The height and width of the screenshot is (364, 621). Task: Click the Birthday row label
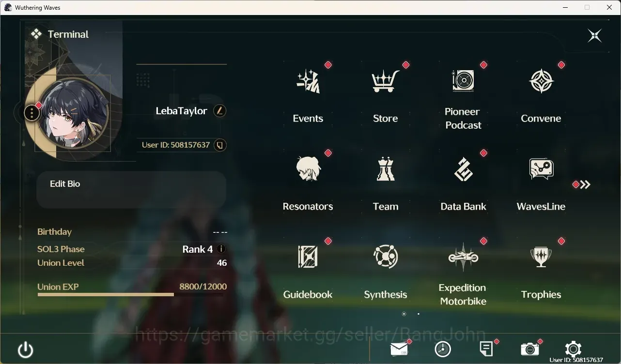pos(54,232)
